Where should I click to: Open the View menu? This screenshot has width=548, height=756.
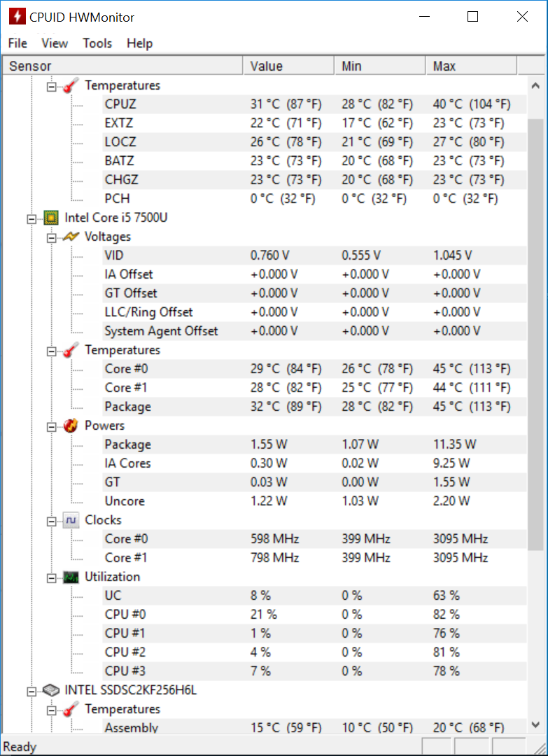point(55,43)
